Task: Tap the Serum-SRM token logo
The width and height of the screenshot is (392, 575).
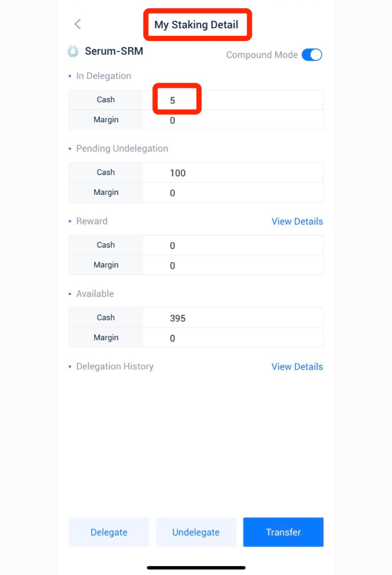Action: 73,51
